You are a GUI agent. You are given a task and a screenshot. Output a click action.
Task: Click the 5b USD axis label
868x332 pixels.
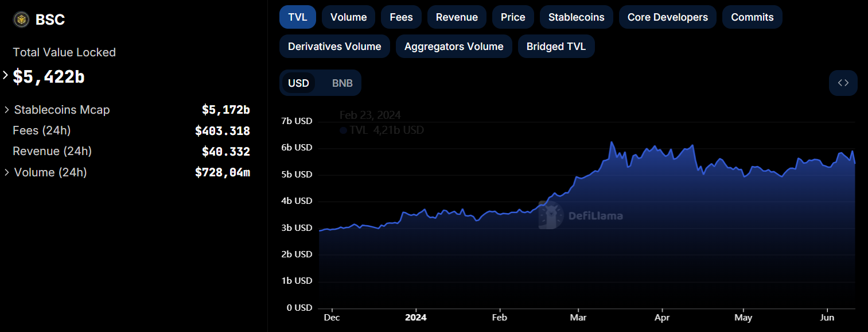(297, 174)
